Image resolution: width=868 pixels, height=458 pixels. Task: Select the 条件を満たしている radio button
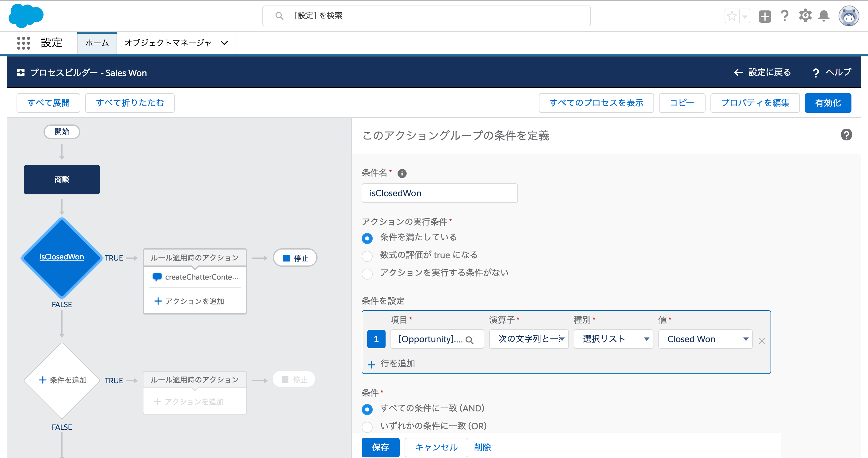click(x=367, y=238)
